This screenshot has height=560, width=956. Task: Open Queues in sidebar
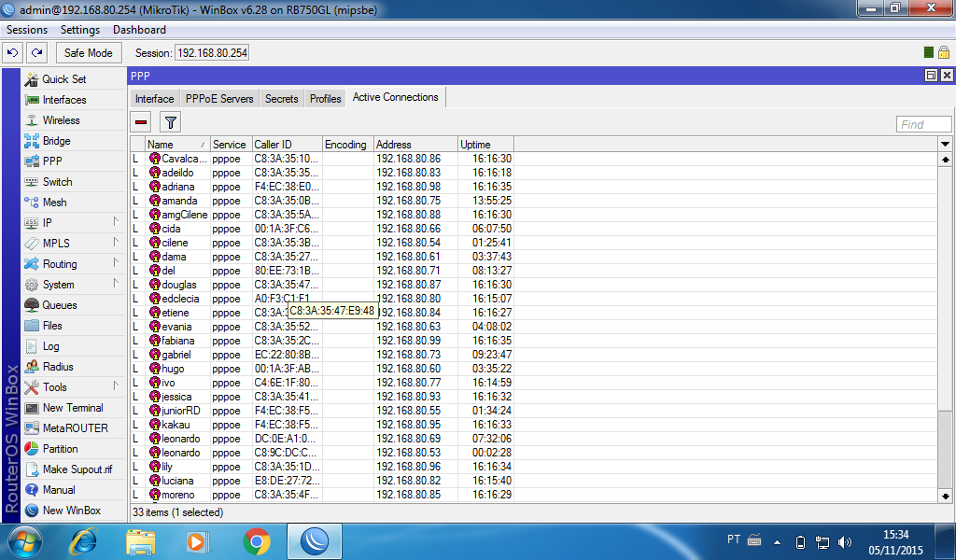pyautogui.click(x=73, y=304)
